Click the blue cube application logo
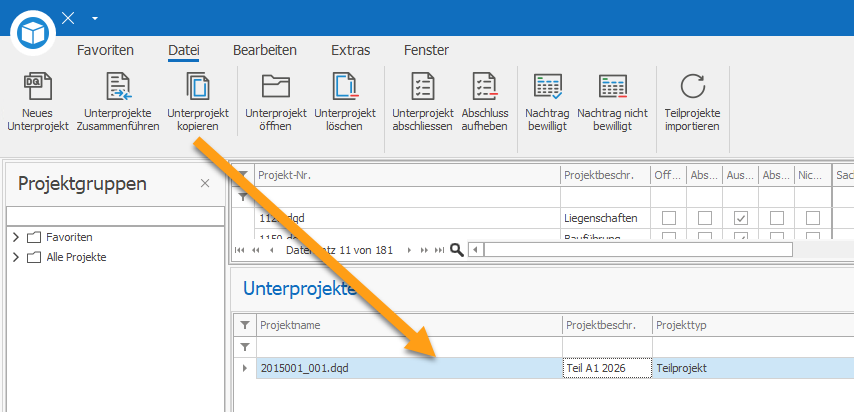854x412 pixels. [x=33, y=34]
